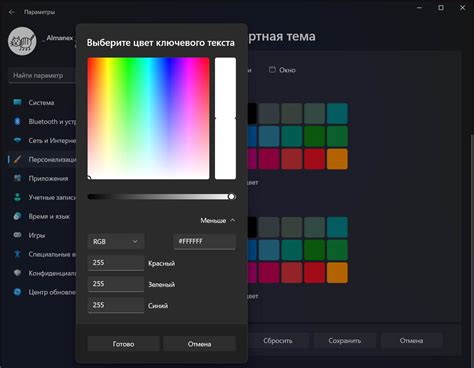
Task: Click the brightness slider thumb
Action: coord(231,197)
